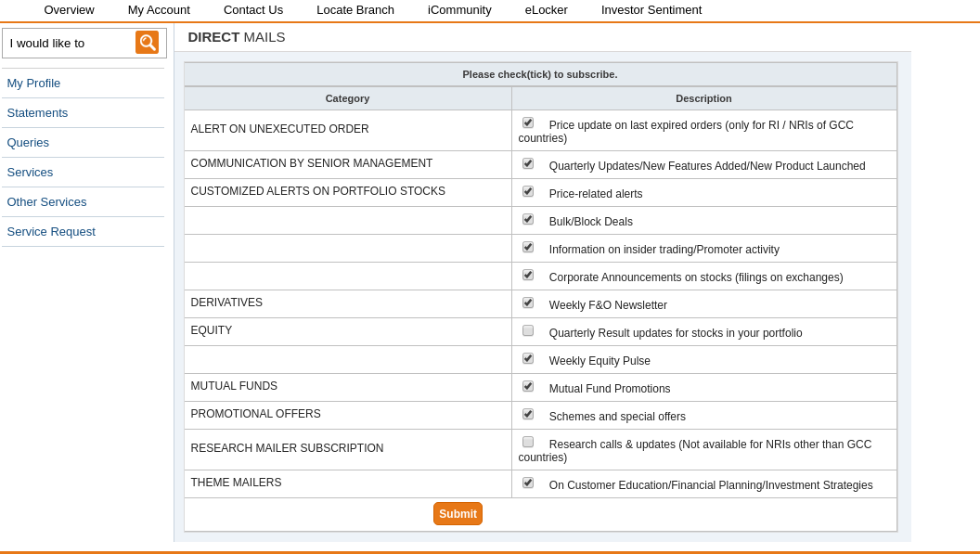This screenshot has height=554, width=980.
Task: Click the 'EQUITY' category cell
Action: tap(348, 331)
